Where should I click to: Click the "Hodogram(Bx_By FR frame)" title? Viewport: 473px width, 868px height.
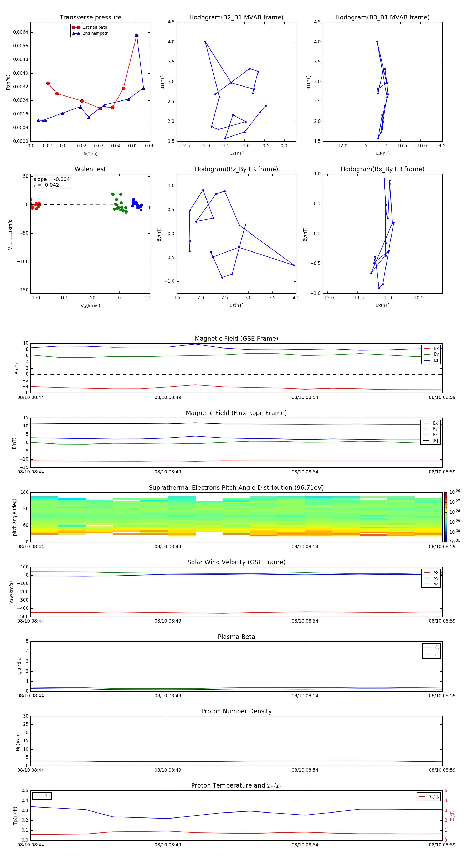pos(382,169)
